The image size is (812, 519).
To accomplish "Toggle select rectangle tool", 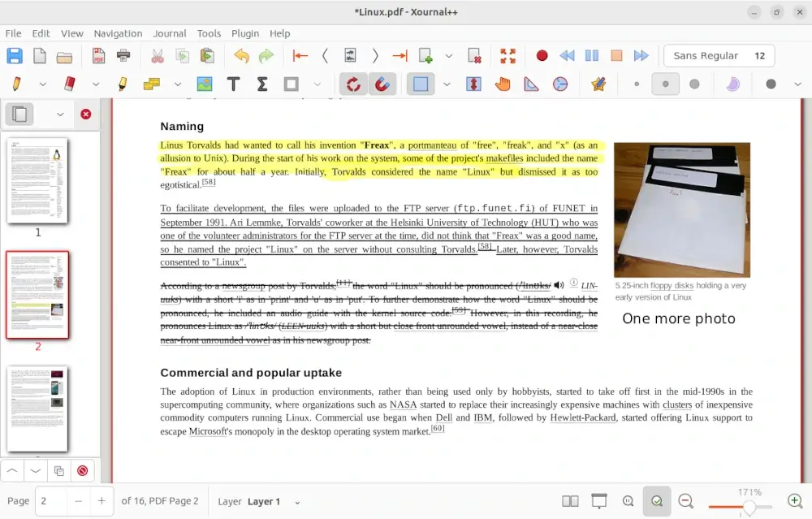I will pos(421,84).
